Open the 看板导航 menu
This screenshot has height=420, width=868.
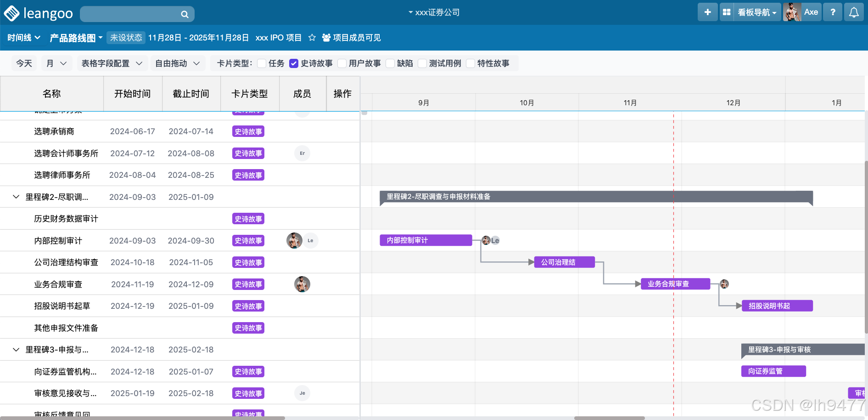click(x=756, y=12)
